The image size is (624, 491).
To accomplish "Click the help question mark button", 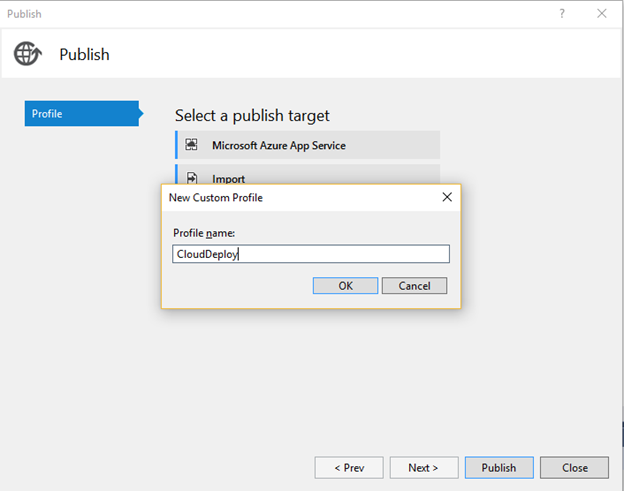I will click(x=562, y=14).
